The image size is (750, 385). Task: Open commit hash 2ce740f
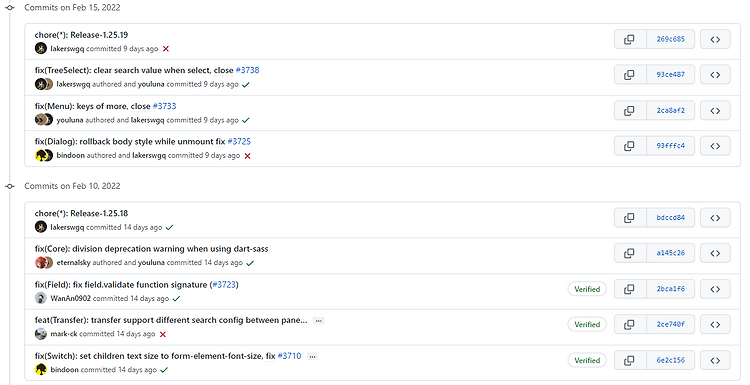click(x=670, y=324)
